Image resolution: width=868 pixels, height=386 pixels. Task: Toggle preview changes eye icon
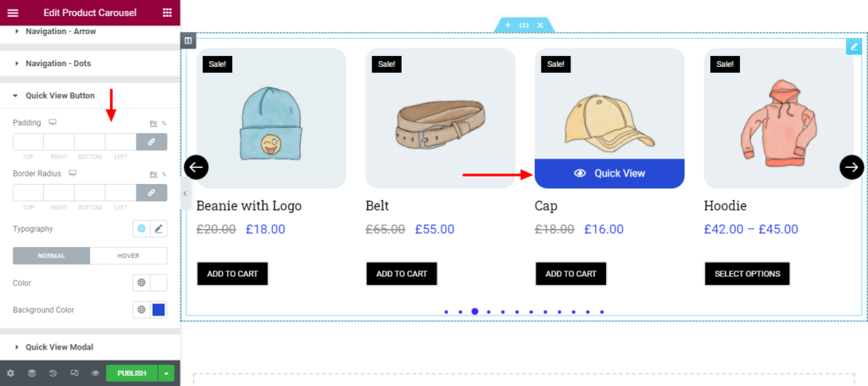pyautogui.click(x=96, y=373)
